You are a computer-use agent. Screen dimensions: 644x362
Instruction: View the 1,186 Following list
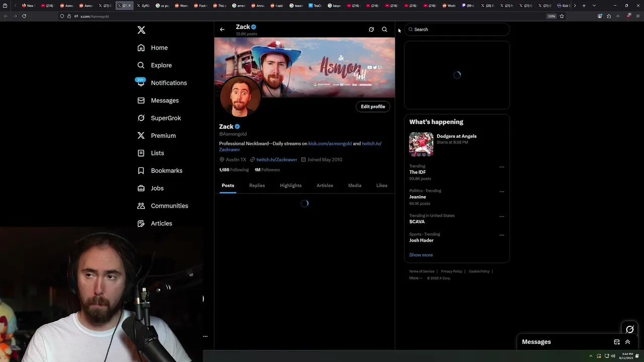pos(234,170)
